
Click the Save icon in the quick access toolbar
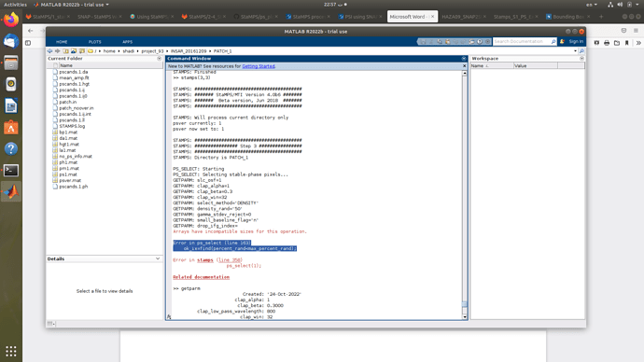pyautogui.click(x=423, y=41)
